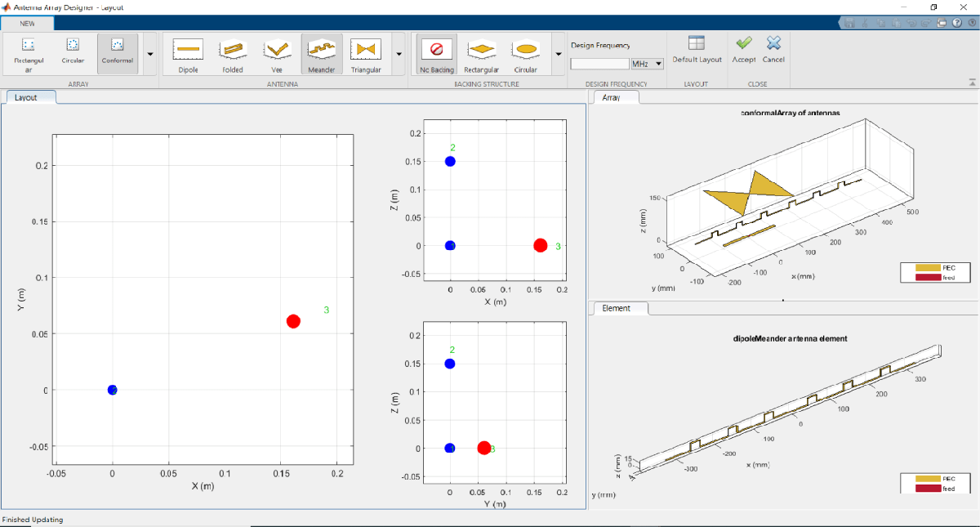Open the MHz frequency unit dropdown
This screenshot has height=527, width=980.
click(x=647, y=64)
